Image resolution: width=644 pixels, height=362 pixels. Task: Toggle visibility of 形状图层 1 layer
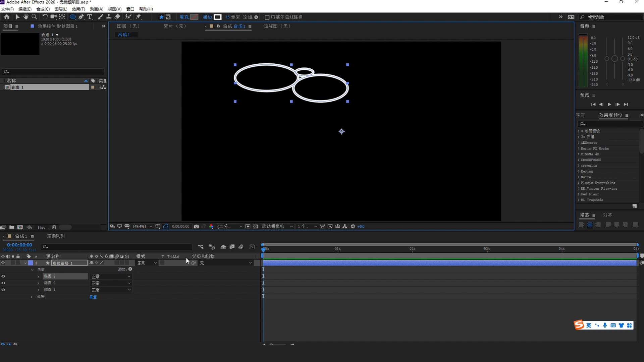point(3,263)
